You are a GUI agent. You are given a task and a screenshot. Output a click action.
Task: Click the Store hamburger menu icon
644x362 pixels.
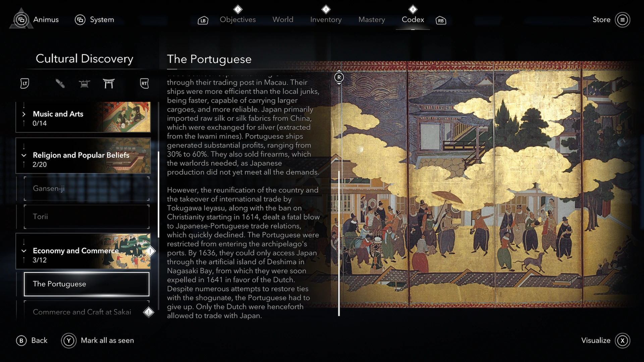point(623,20)
